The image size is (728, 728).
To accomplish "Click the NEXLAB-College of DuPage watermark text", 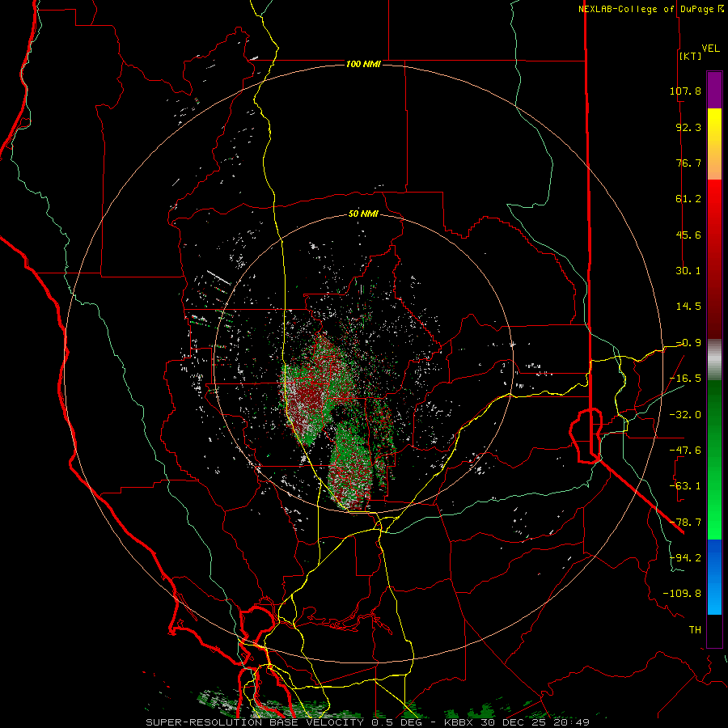I will [651, 9].
